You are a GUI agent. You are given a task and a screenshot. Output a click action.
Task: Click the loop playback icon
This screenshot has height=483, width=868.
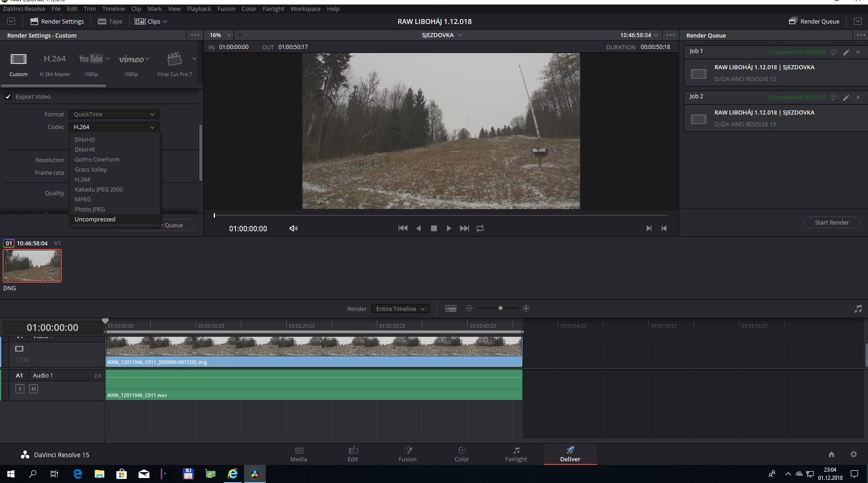coord(480,229)
